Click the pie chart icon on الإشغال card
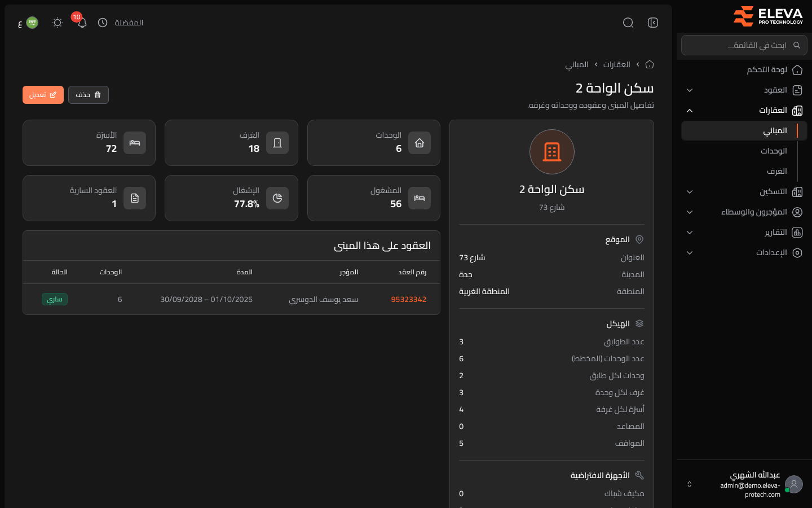The width and height of the screenshot is (812, 508). pyautogui.click(x=277, y=198)
